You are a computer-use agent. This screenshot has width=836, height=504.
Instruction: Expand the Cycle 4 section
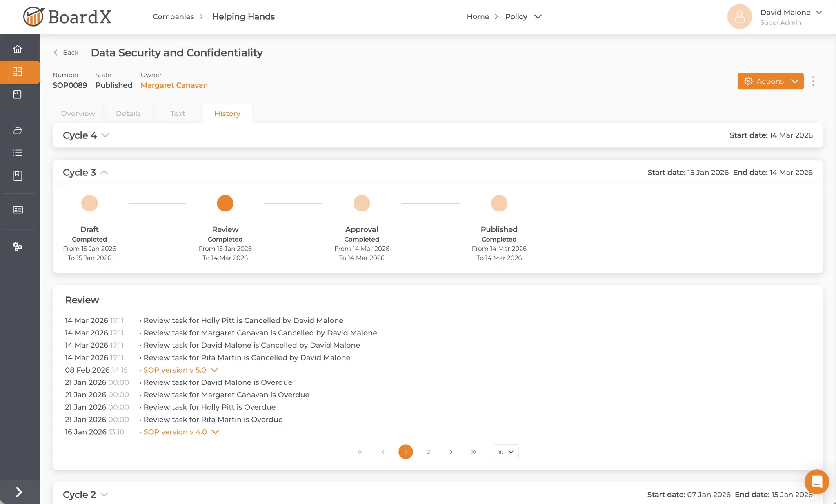click(x=105, y=135)
